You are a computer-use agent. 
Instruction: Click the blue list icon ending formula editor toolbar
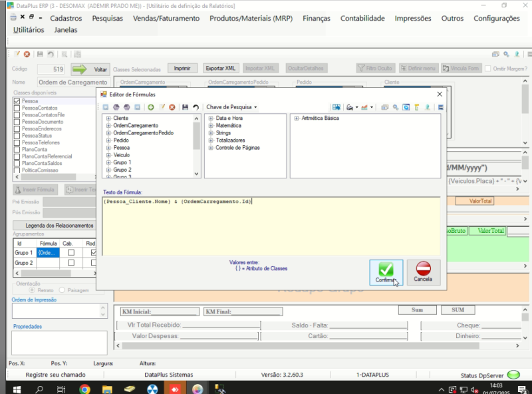[441, 107]
